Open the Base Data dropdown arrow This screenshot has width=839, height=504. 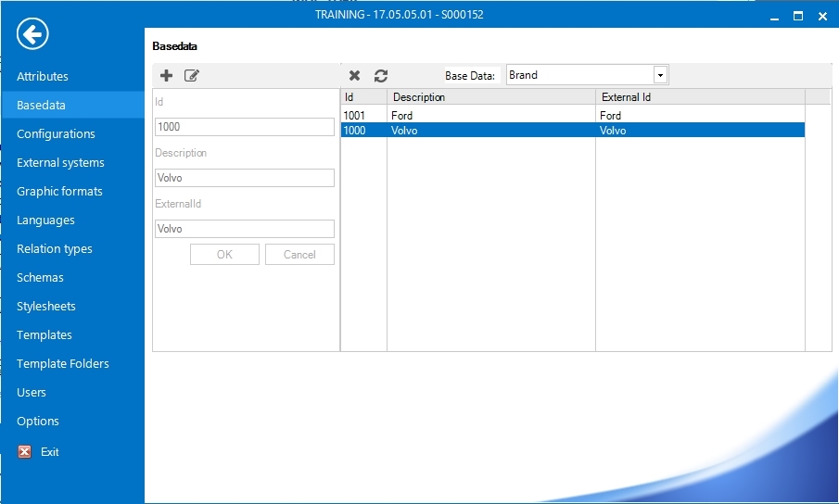point(660,76)
